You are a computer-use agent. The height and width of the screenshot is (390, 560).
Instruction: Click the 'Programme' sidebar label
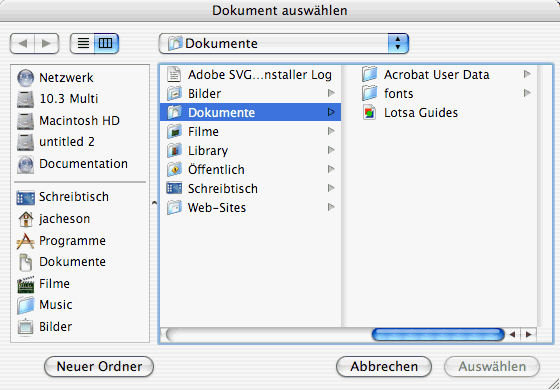tap(72, 241)
